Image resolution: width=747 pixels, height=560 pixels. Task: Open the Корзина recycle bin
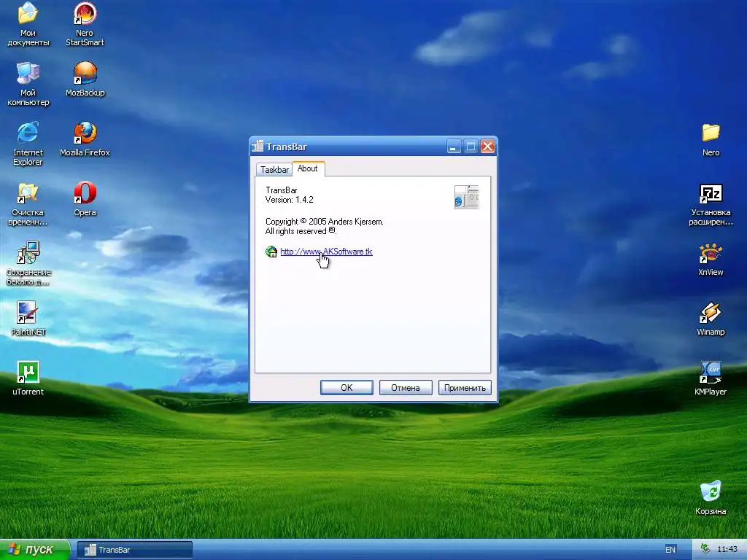coord(711,498)
